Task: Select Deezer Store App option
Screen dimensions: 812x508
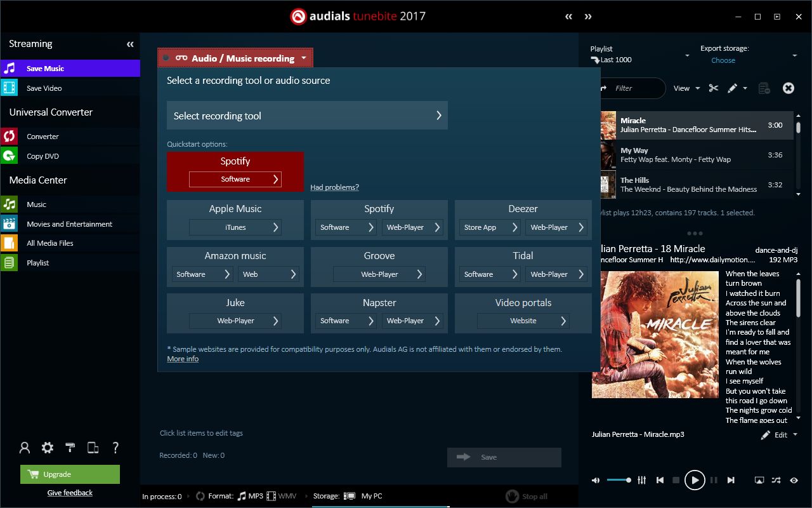Action: pos(489,227)
